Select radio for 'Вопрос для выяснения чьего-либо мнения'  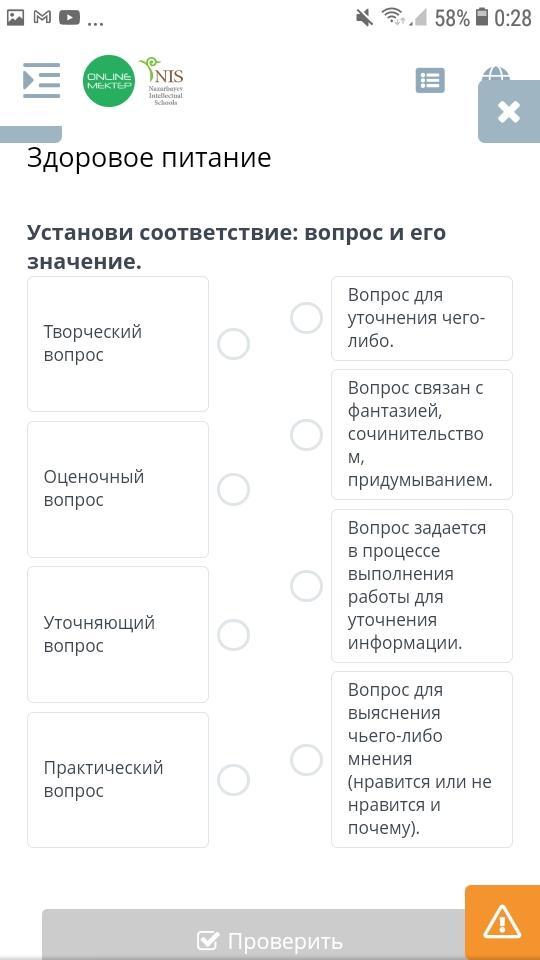coord(306,760)
